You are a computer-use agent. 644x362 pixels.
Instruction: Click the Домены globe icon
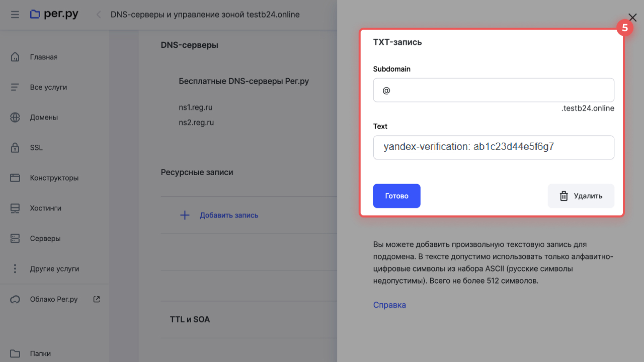[x=15, y=117]
